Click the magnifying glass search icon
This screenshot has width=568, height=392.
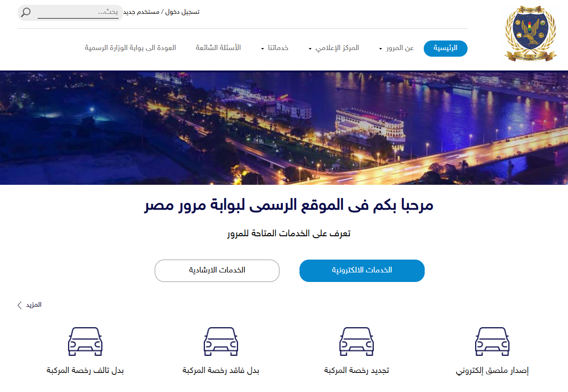(x=26, y=12)
